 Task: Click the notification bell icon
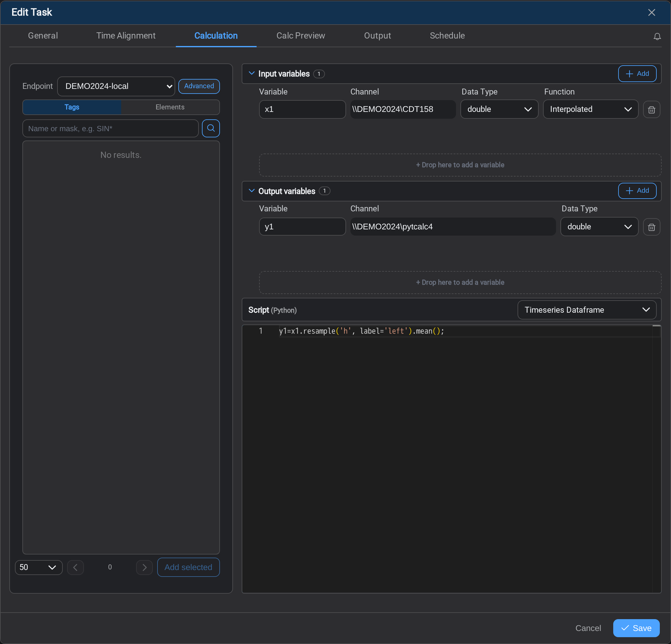coord(657,36)
